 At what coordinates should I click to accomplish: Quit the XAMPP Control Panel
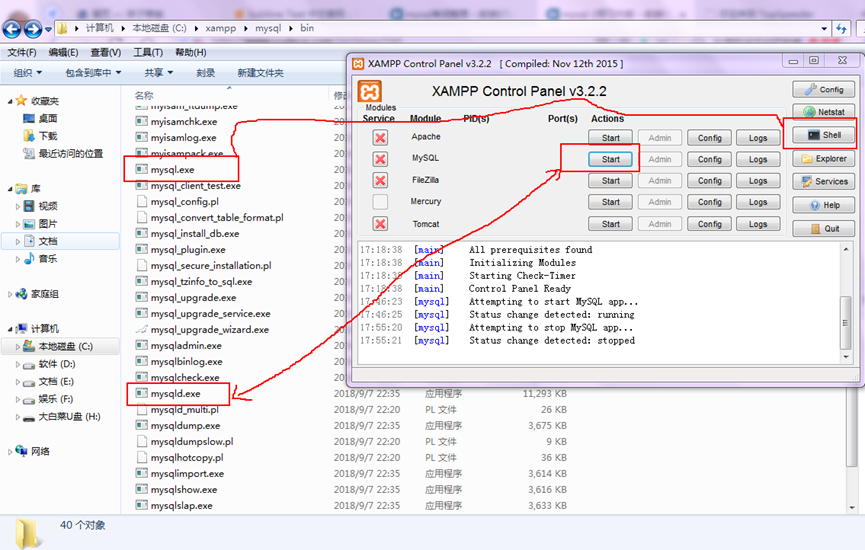[824, 228]
